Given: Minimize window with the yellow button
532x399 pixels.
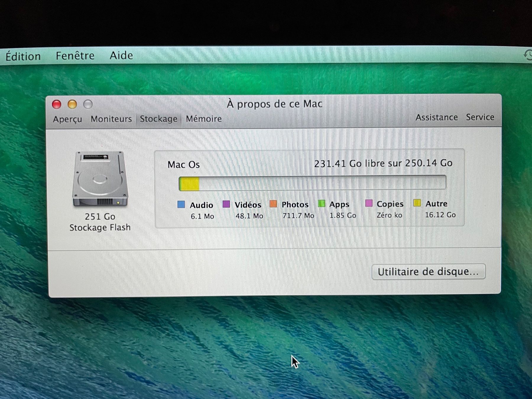Looking at the screenshot, I should 72,104.
